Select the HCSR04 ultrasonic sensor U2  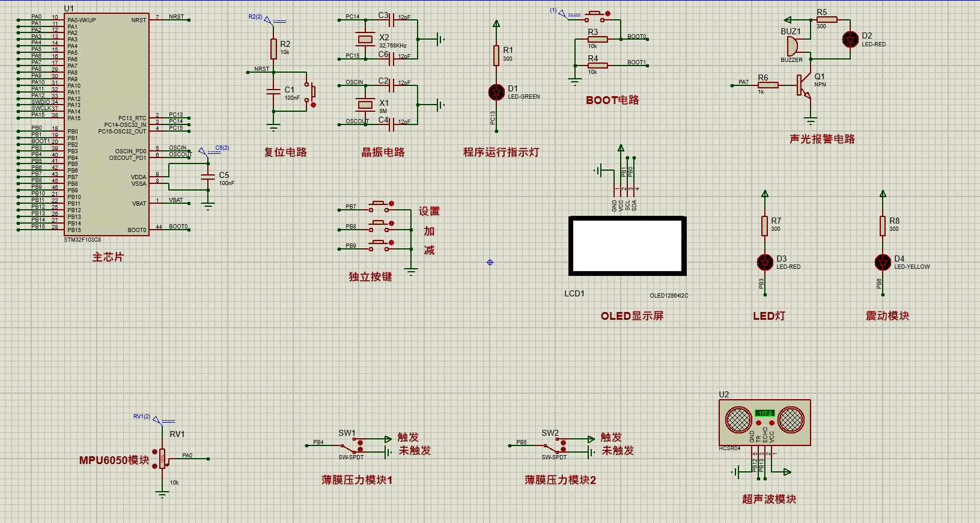[x=765, y=423]
